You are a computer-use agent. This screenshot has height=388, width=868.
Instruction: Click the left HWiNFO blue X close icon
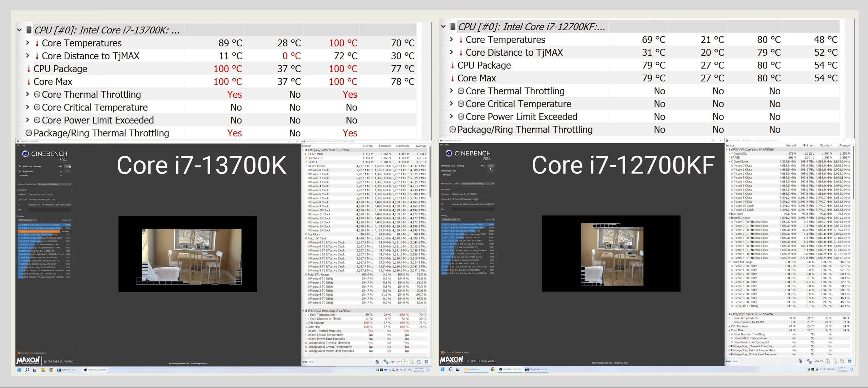[x=426, y=362]
